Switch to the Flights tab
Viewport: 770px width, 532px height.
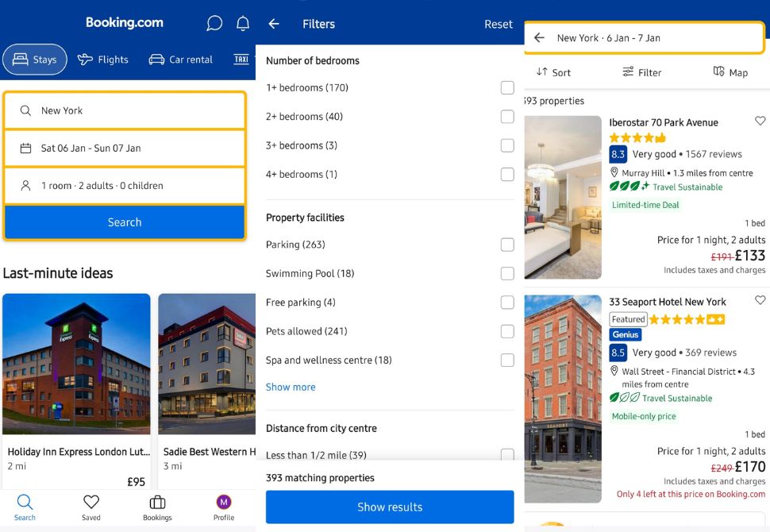102,60
